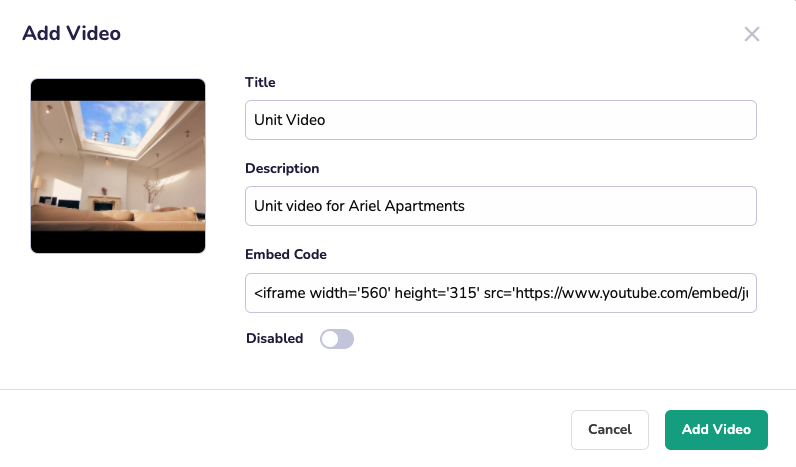This screenshot has height=467, width=796.
Task: Select the apartment video thumbnail
Action: click(118, 166)
